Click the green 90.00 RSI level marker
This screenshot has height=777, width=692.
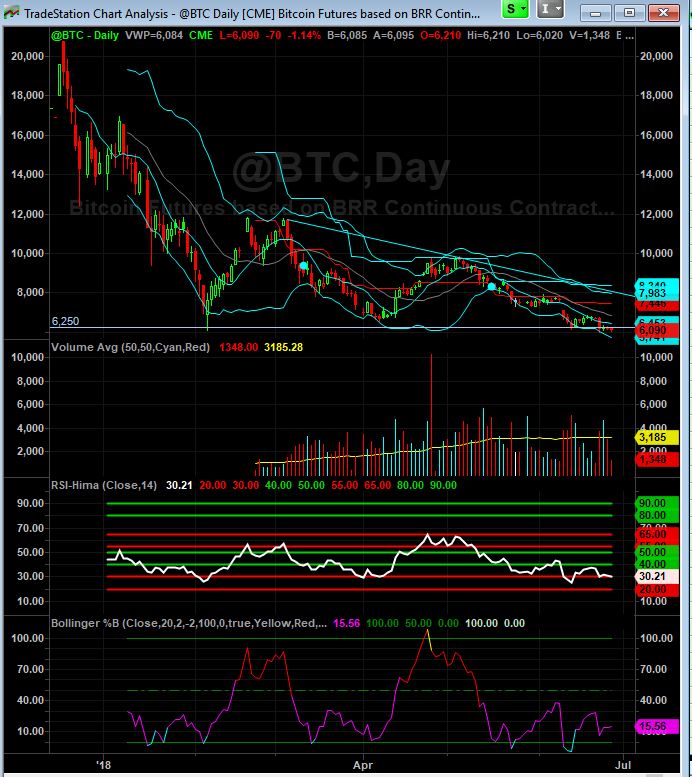coord(656,503)
